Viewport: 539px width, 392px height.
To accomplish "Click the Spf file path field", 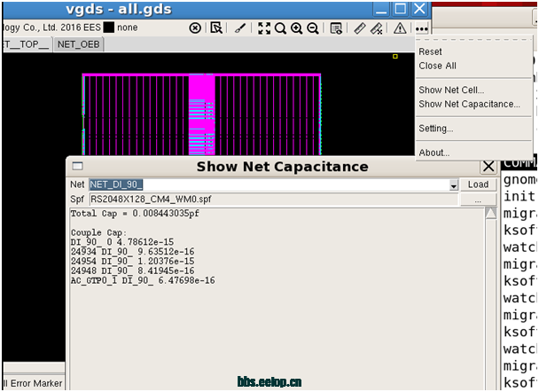I will pyautogui.click(x=273, y=199).
